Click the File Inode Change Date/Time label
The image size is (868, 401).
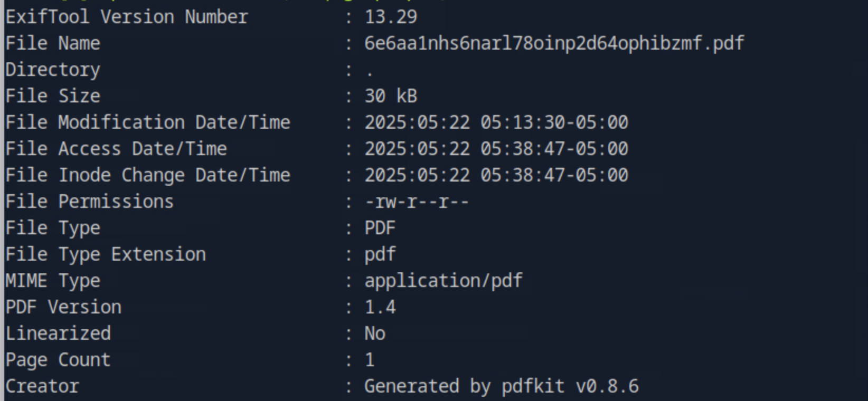click(148, 175)
